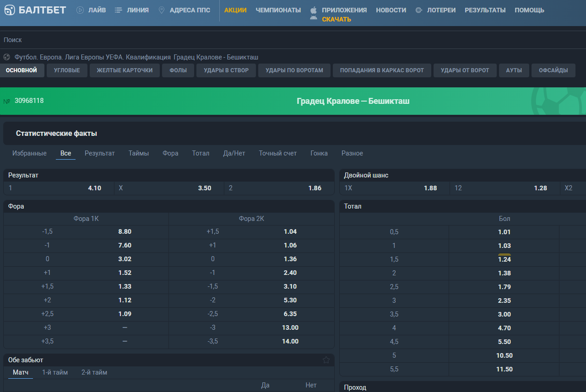Filter markets by Разное

(352, 153)
